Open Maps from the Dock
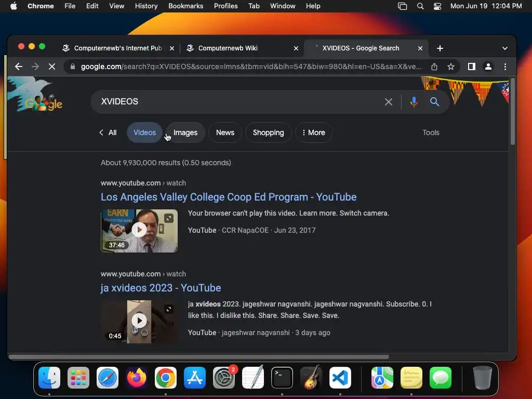 (x=382, y=377)
